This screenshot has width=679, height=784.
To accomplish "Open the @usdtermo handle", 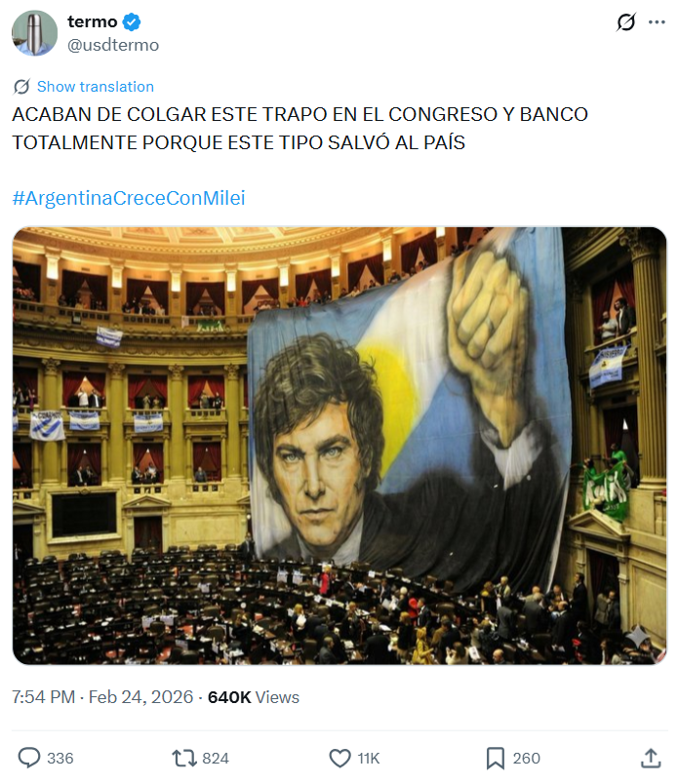I will pyautogui.click(x=113, y=45).
